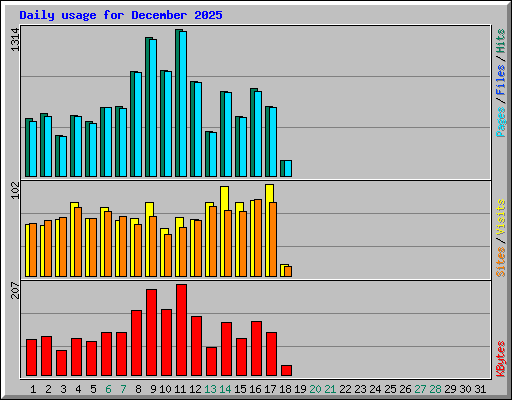512x400 pixels.
Task: Click day 15 on the x-axis
Action: (x=240, y=389)
